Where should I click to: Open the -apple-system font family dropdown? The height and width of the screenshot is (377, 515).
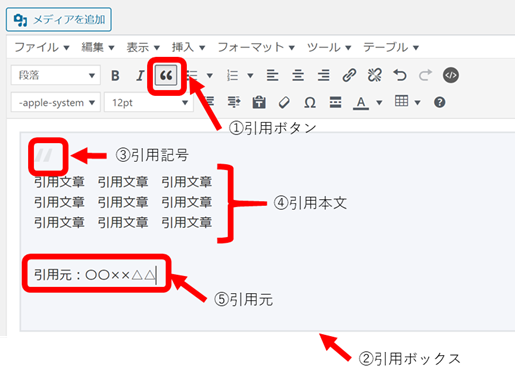55,102
